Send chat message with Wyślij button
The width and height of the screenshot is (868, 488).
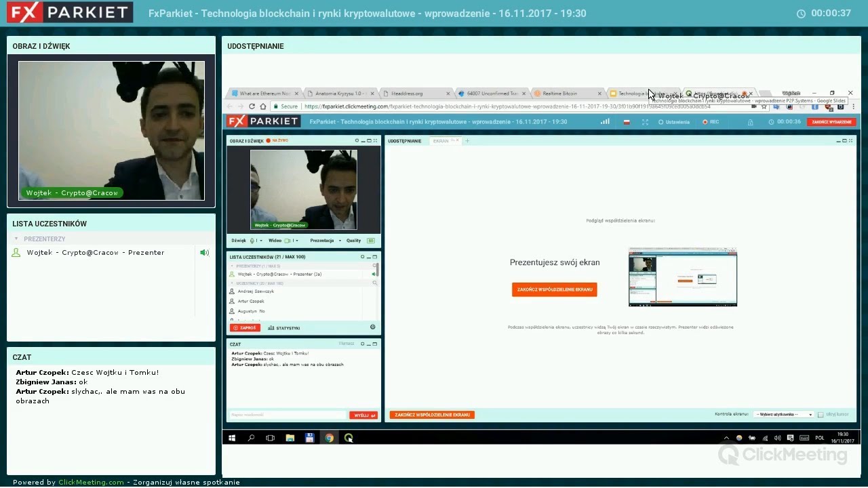click(x=363, y=415)
